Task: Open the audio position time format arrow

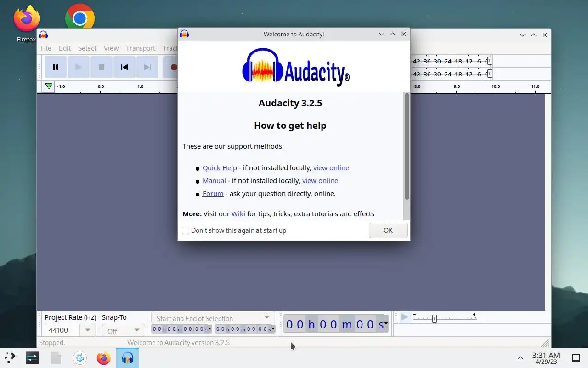Action: click(x=386, y=324)
